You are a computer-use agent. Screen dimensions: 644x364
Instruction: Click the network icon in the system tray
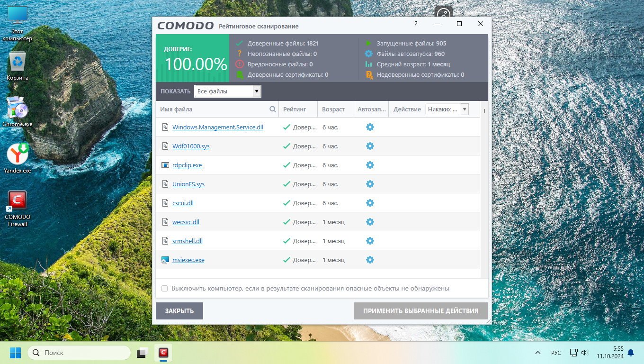coord(573,353)
